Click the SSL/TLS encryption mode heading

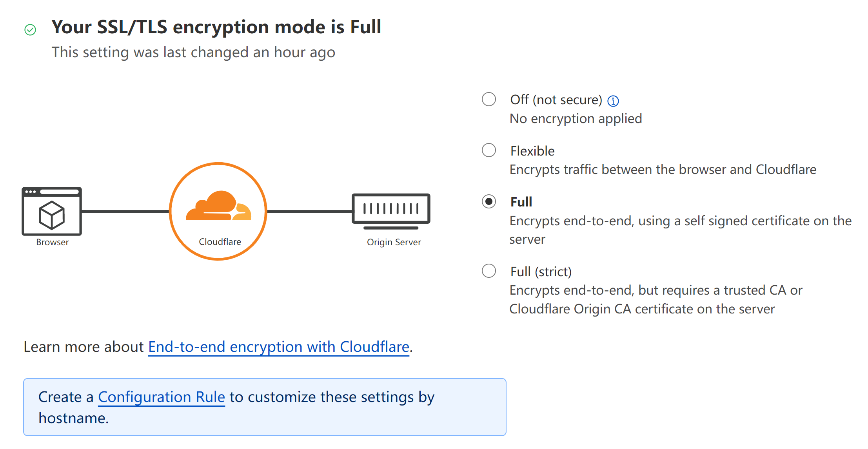pos(216,27)
